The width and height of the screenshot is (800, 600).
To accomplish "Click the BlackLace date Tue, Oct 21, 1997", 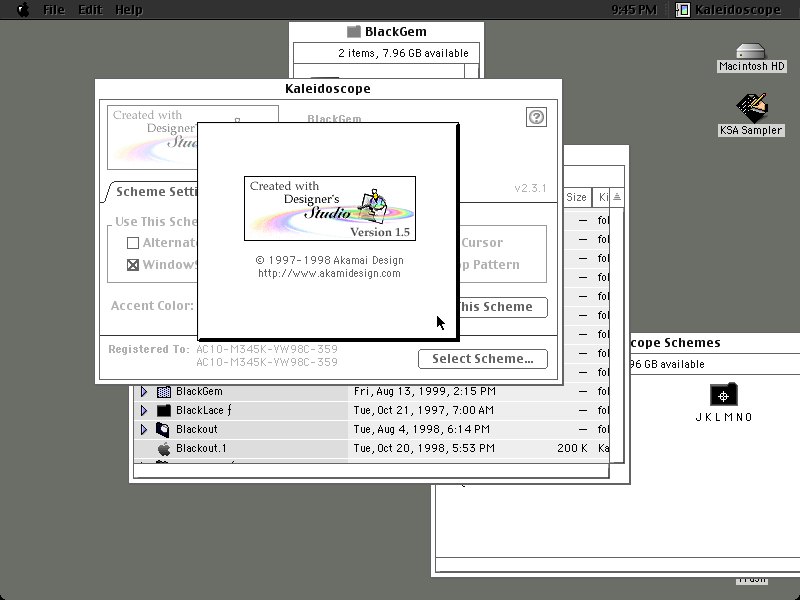I will point(423,410).
